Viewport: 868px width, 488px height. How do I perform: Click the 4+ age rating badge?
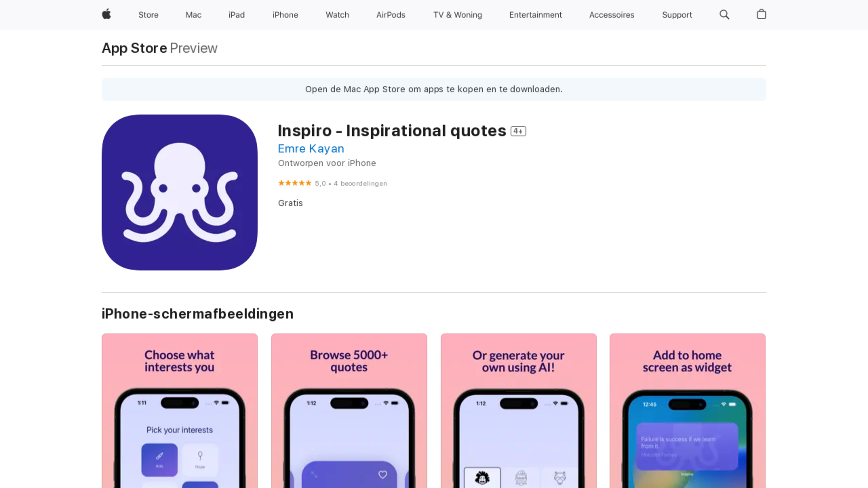518,131
